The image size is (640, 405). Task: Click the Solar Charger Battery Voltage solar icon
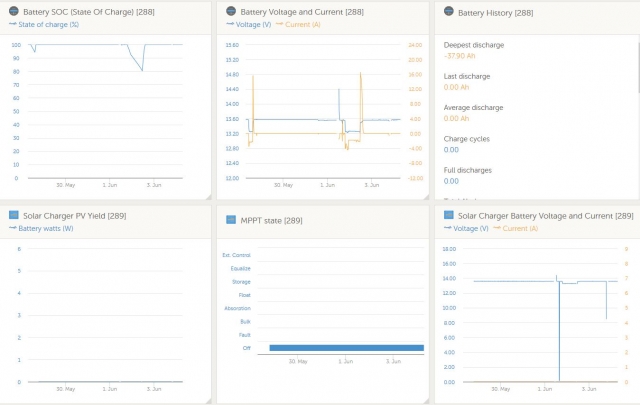point(449,215)
